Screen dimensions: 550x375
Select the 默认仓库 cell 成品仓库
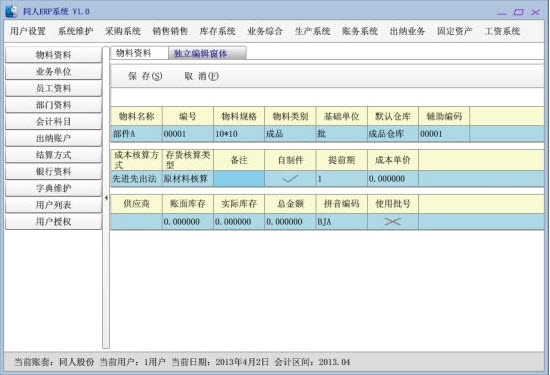click(x=393, y=134)
